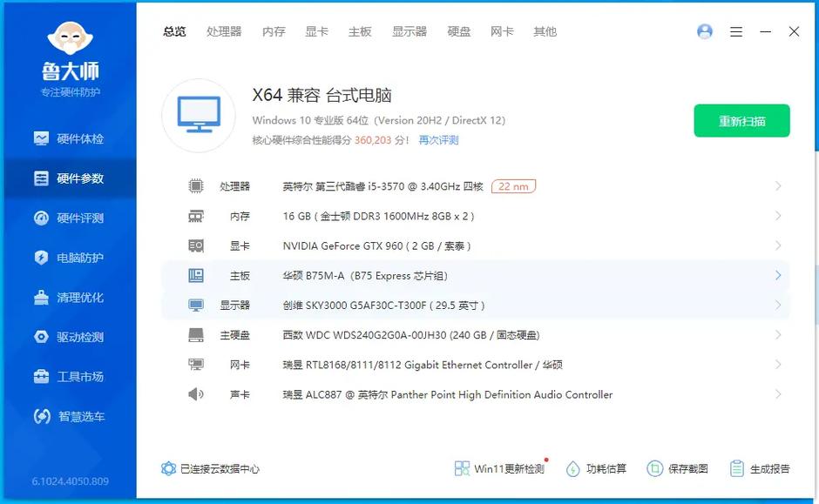Open the 显示器 monitor tab

[409, 31]
